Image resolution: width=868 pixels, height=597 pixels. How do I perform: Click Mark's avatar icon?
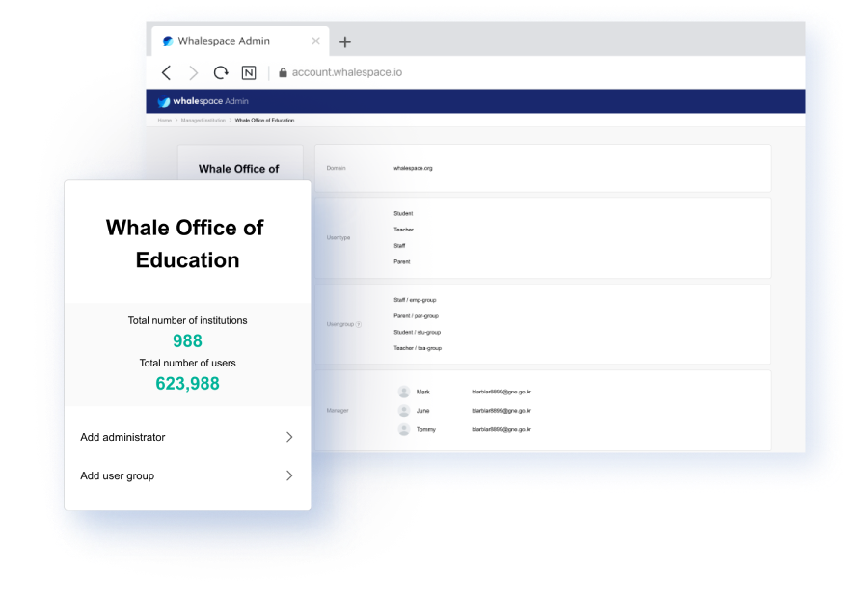click(x=404, y=392)
